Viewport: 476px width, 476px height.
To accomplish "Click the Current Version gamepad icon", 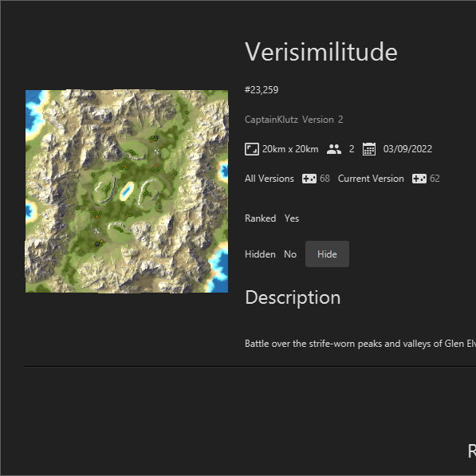I will click(419, 179).
